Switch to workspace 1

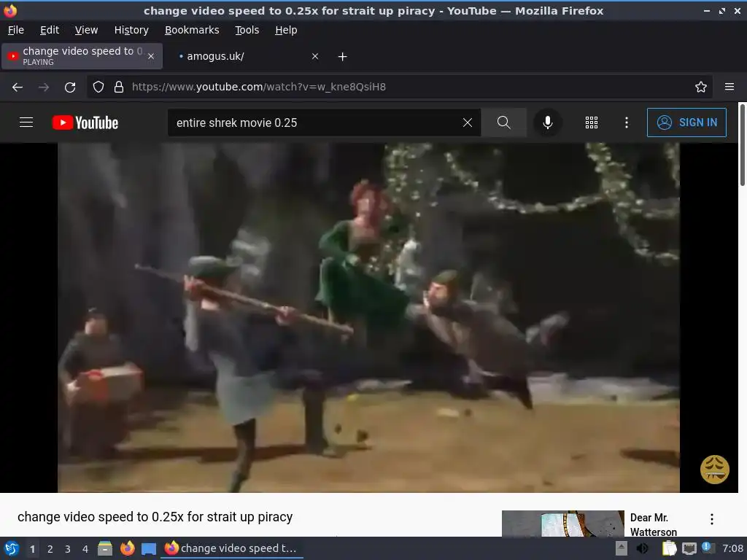pos(32,549)
